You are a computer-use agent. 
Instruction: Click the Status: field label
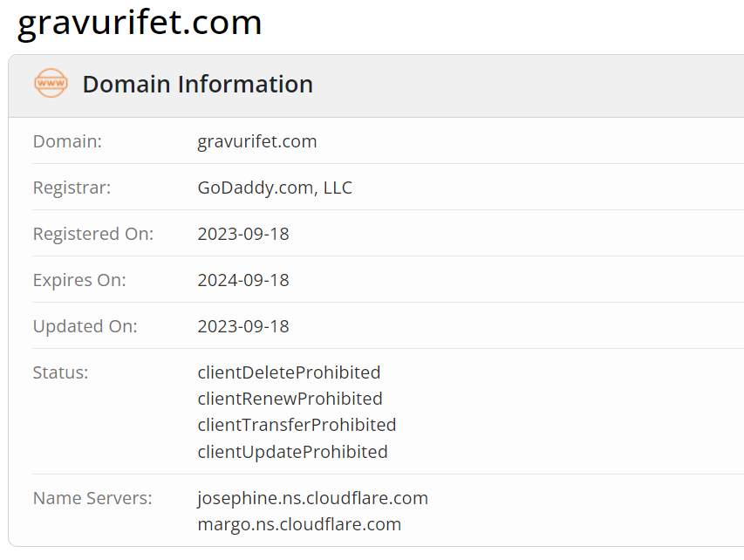60,372
